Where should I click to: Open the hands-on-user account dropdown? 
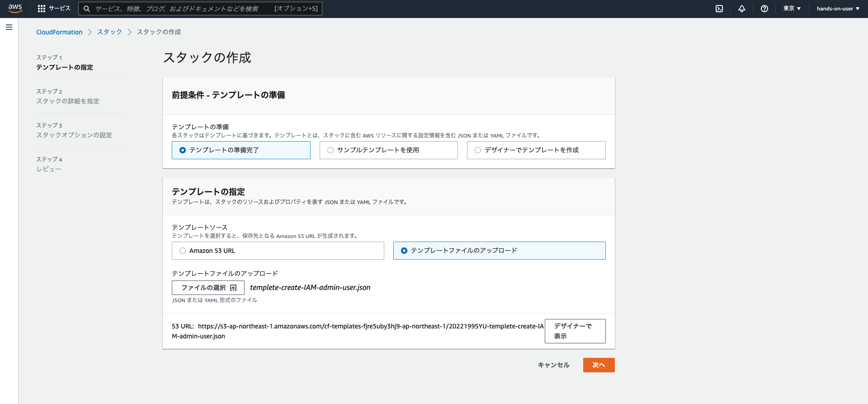[x=838, y=9]
